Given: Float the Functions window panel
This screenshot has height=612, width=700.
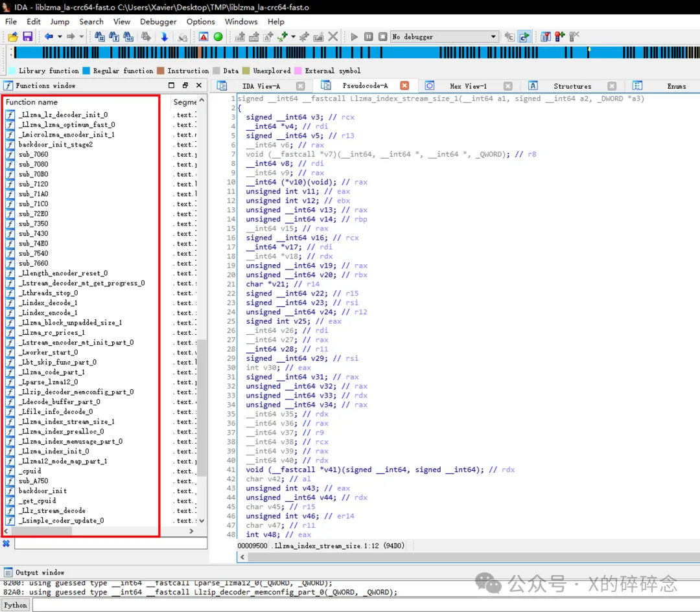Looking at the screenshot, I should coord(185,85).
